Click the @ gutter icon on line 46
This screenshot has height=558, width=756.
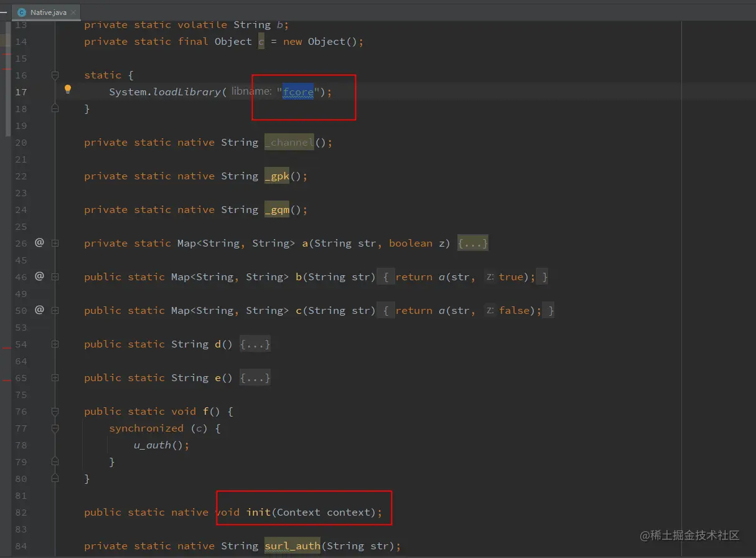point(39,276)
